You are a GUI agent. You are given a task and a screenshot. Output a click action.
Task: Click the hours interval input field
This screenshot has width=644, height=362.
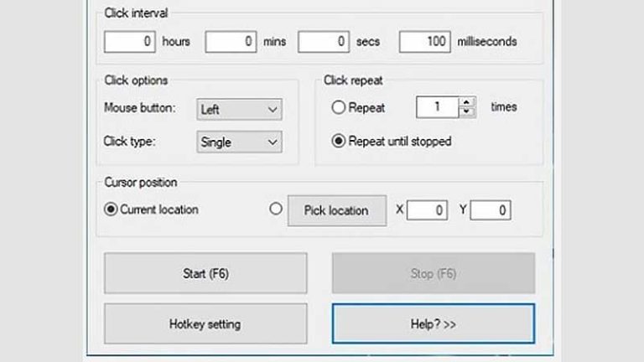pyautogui.click(x=130, y=41)
